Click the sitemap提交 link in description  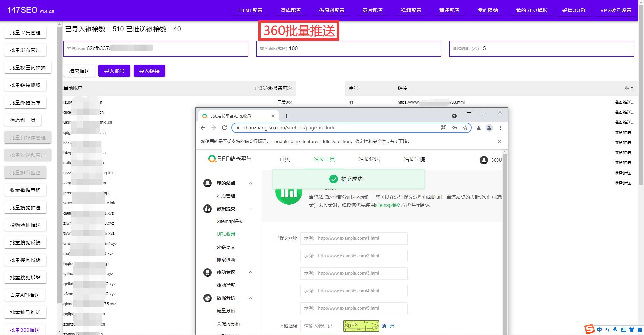coord(388,205)
